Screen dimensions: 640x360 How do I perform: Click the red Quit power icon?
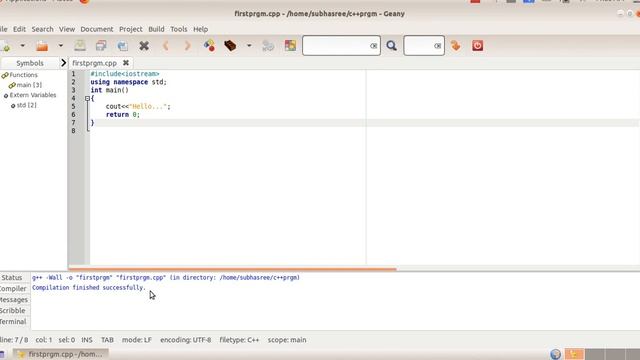click(478, 45)
